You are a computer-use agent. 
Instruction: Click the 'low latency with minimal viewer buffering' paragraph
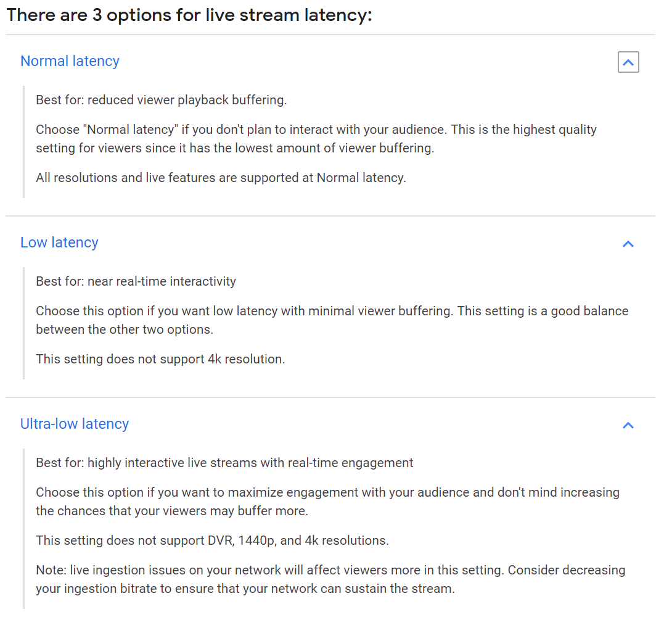pos(332,320)
